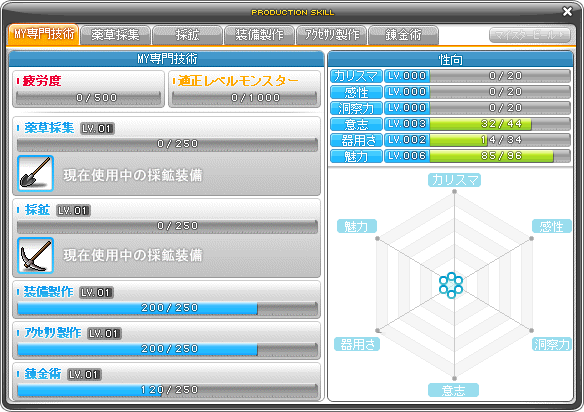Click the 魅力 trait label in stats list
584x412 pixels.
356,156
